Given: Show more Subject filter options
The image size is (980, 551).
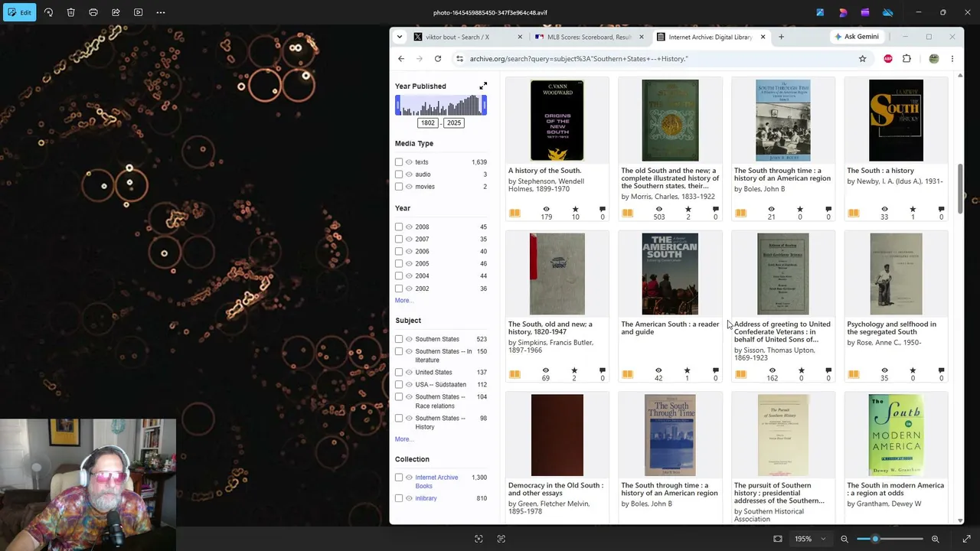Looking at the screenshot, I should click(403, 439).
